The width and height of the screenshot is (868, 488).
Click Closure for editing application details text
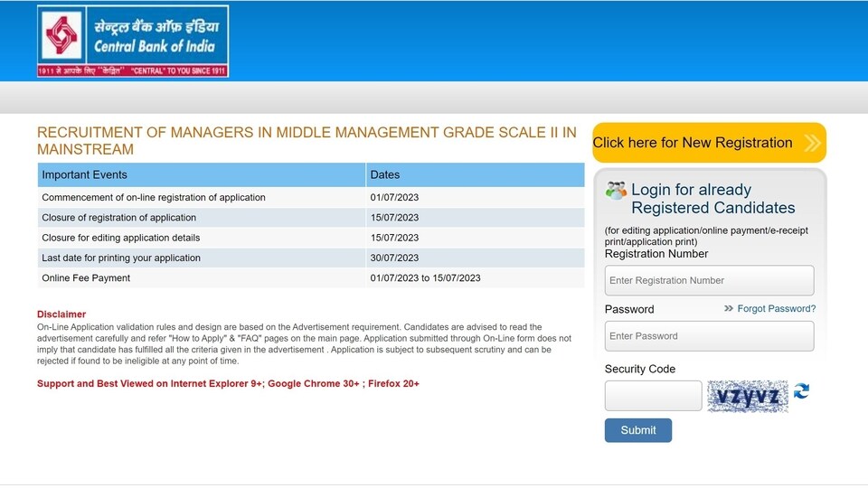(x=120, y=238)
